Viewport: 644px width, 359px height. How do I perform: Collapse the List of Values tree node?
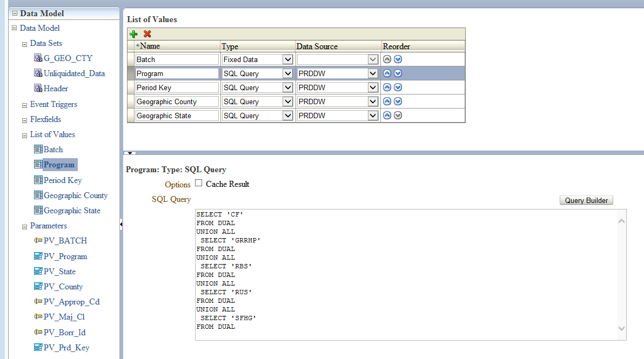pyautogui.click(x=25, y=136)
